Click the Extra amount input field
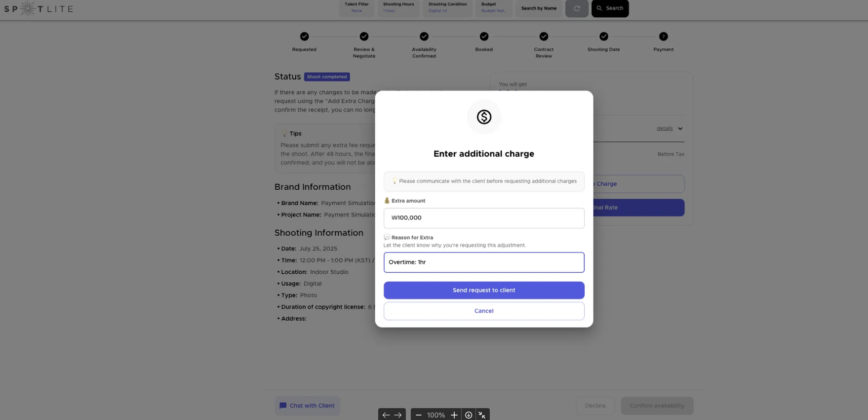868x420 pixels. pos(484,218)
